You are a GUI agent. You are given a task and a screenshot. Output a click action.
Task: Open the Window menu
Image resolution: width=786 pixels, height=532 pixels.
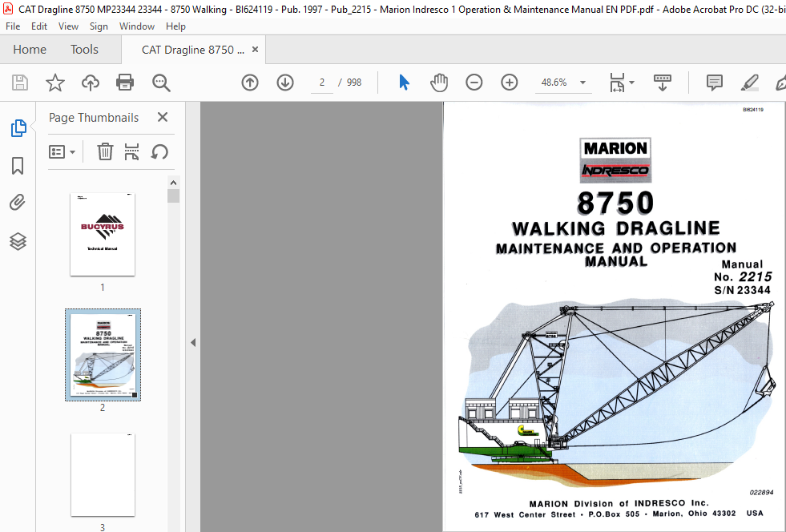[x=137, y=26]
